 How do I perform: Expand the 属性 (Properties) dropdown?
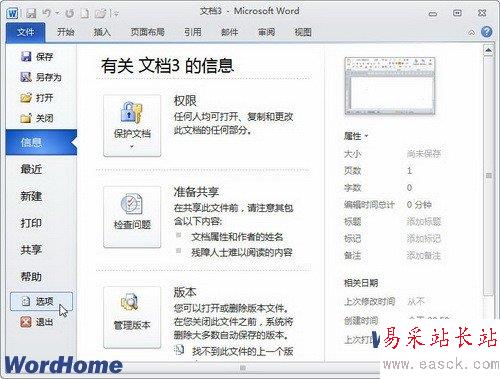point(356,136)
